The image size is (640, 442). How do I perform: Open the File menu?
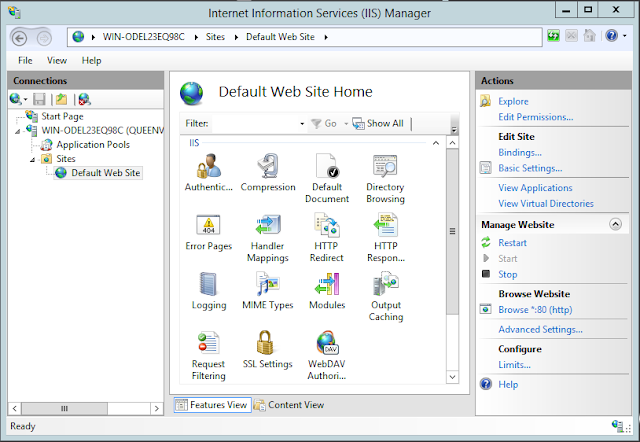click(x=25, y=60)
